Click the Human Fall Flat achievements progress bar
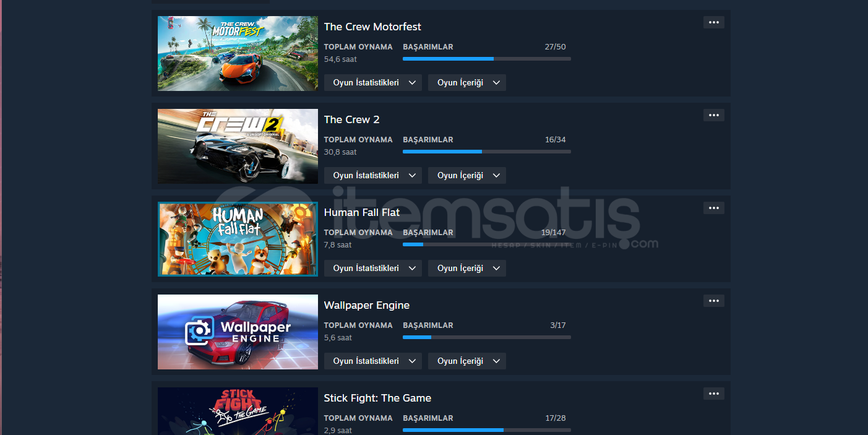This screenshot has width=868, height=435. (x=487, y=244)
